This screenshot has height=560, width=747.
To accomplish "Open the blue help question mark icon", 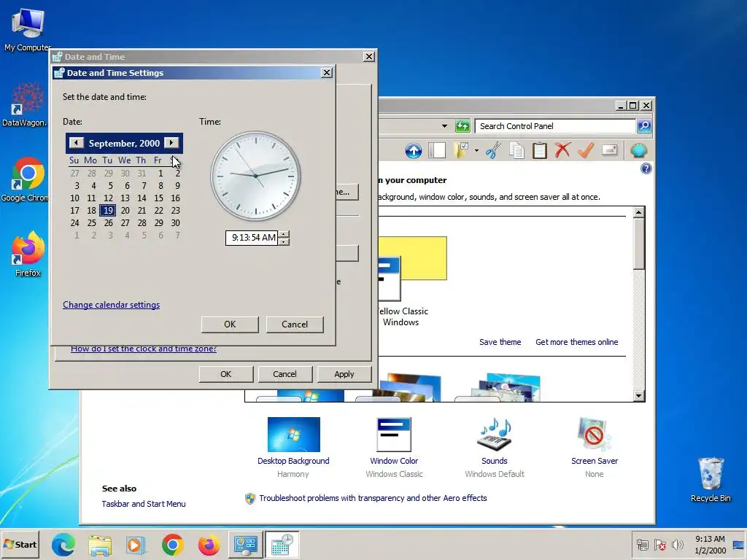I will pyautogui.click(x=646, y=168).
